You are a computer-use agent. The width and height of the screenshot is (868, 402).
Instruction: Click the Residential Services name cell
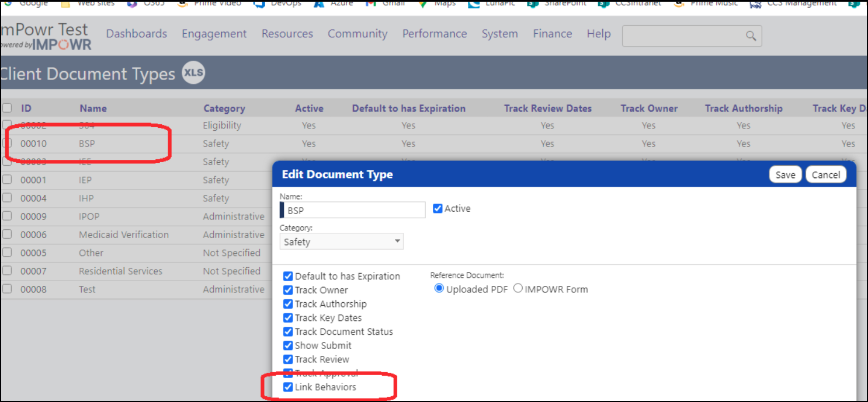coord(121,271)
